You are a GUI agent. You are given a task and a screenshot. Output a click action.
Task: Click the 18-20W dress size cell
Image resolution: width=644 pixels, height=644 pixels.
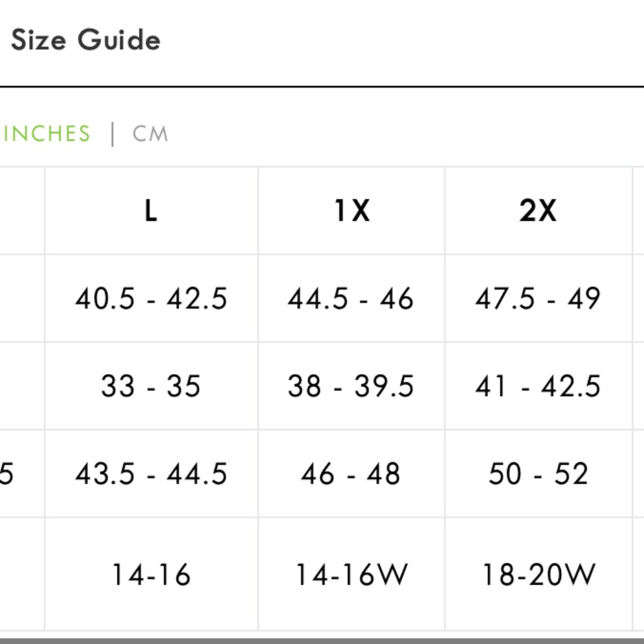[538, 574]
